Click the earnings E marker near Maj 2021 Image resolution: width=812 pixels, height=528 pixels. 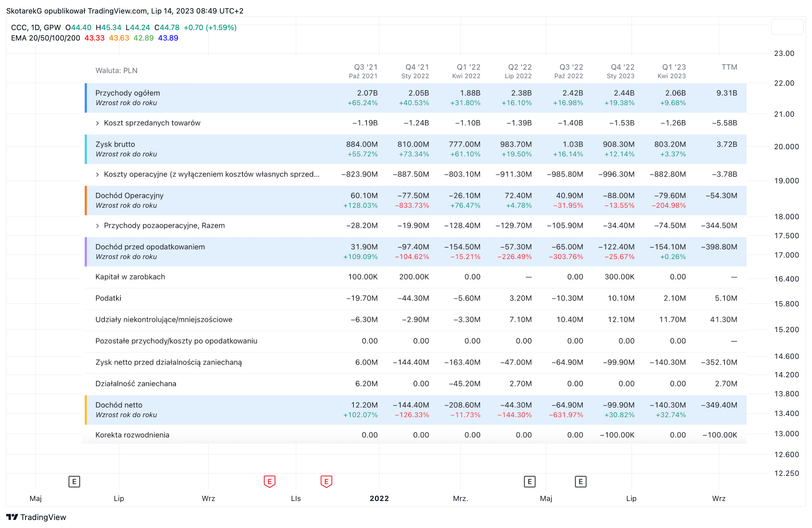coord(74,482)
